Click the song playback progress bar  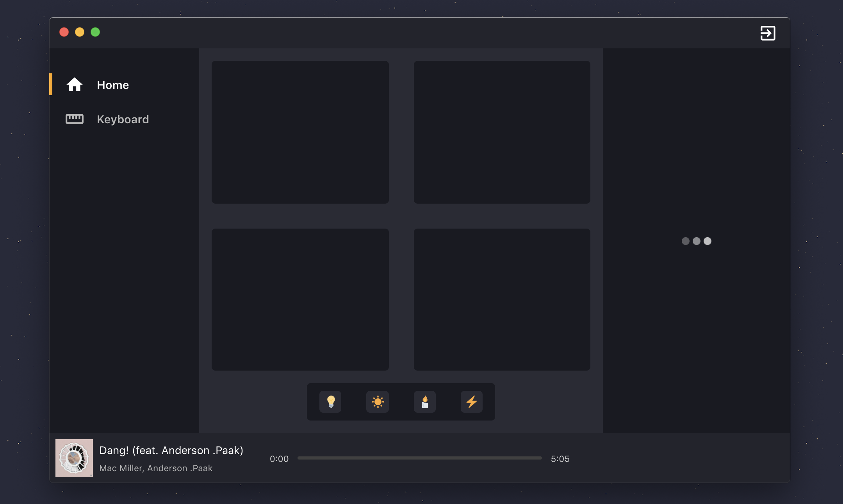pyautogui.click(x=419, y=459)
